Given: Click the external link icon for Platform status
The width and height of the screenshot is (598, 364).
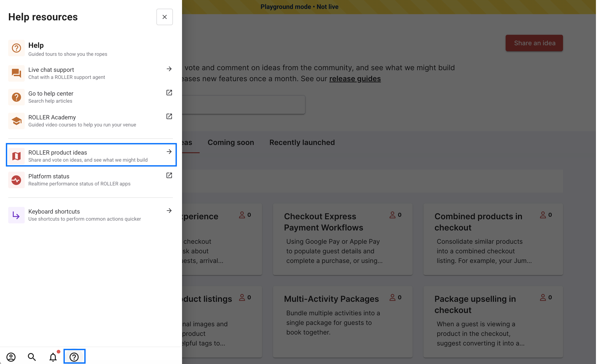Looking at the screenshot, I should [169, 175].
